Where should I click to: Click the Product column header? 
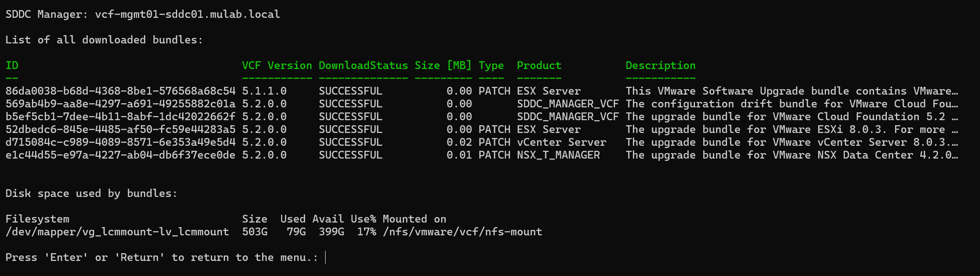539,65
